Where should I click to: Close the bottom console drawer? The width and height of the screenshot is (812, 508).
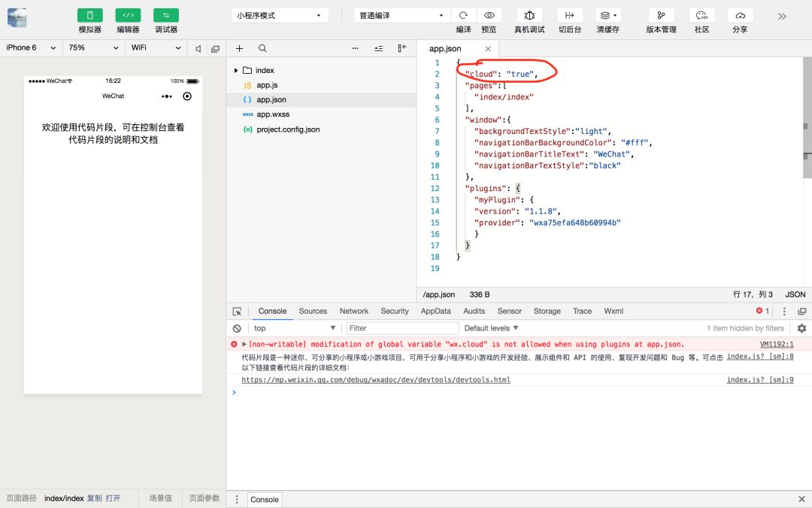[801, 499]
